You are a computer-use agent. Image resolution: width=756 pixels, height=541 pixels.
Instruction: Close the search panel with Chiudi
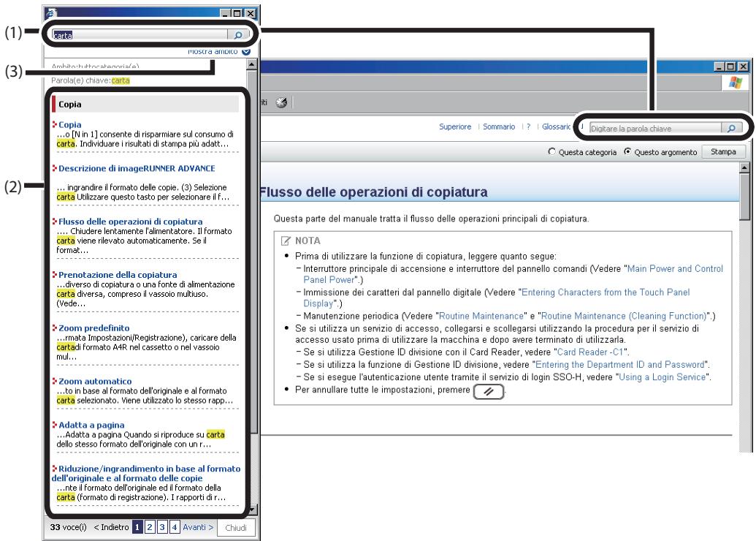point(236,528)
